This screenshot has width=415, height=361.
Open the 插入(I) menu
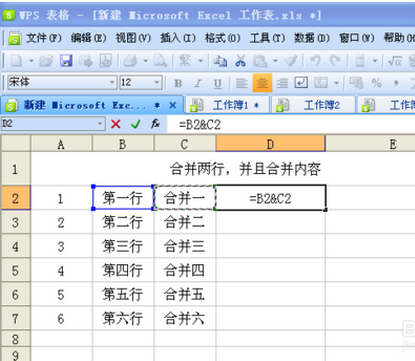point(178,38)
